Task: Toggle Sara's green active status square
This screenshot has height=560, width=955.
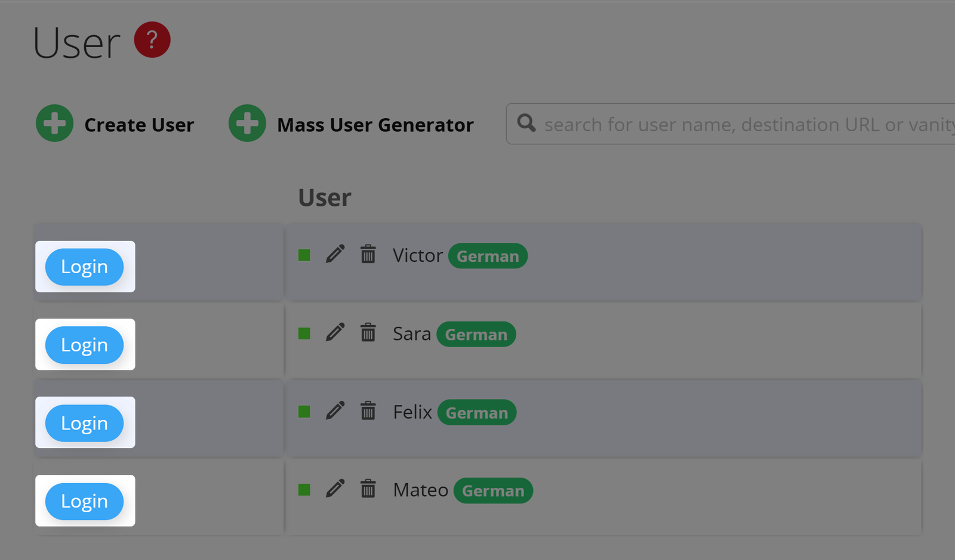Action: point(304,333)
